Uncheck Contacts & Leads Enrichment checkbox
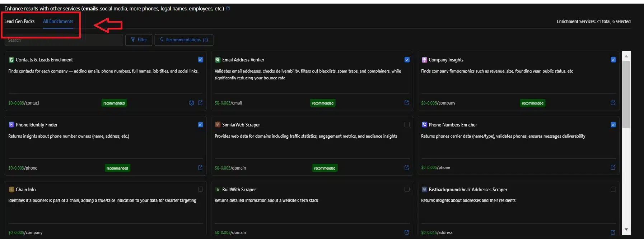The height and width of the screenshot is (240, 644). point(200,60)
